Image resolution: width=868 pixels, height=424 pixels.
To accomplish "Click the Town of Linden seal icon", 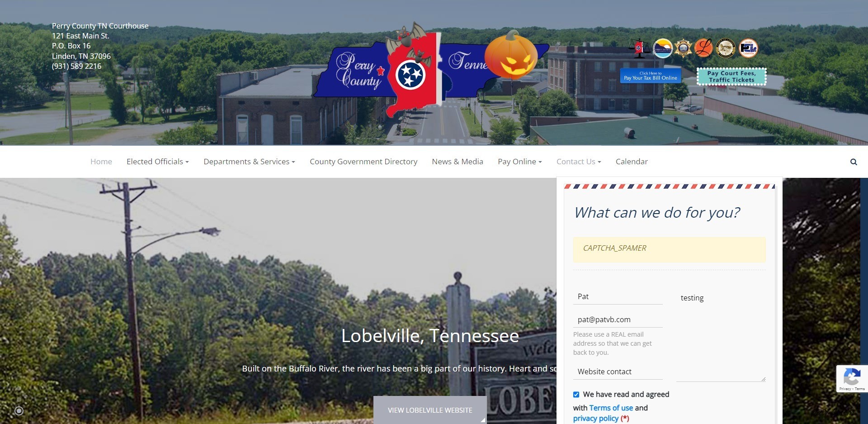I will coord(726,48).
